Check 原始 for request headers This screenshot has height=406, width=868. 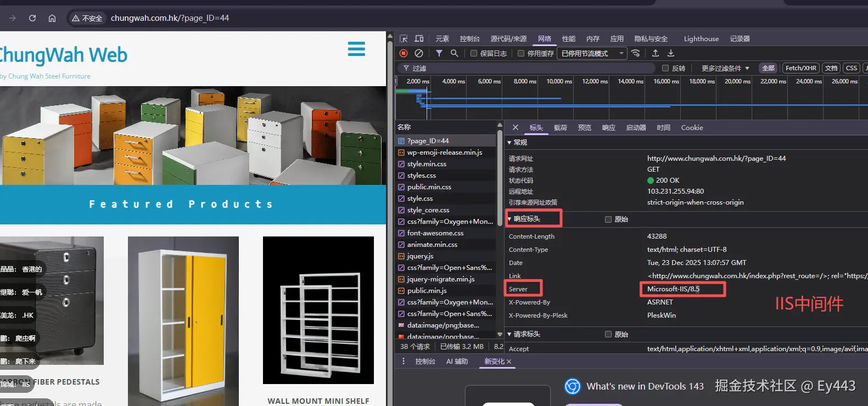click(x=608, y=334)
